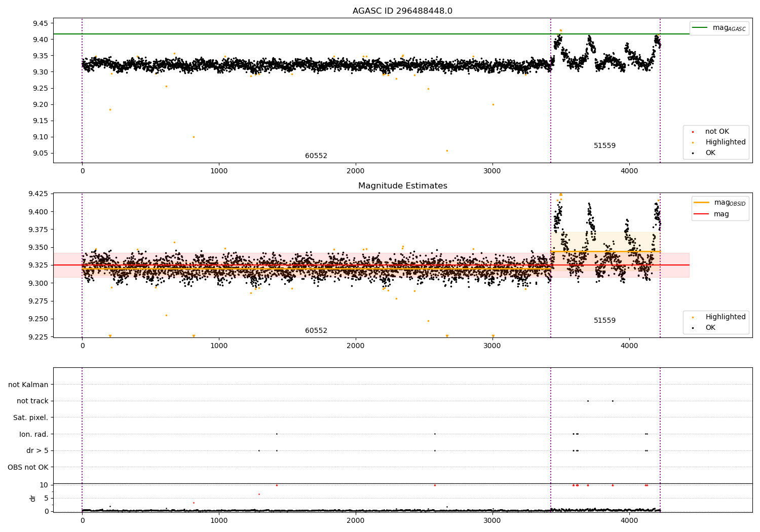Screen dimensions: 760x532
Task: Click the 'mag AGASC' legend label
Action: click(x=729, y=28)
